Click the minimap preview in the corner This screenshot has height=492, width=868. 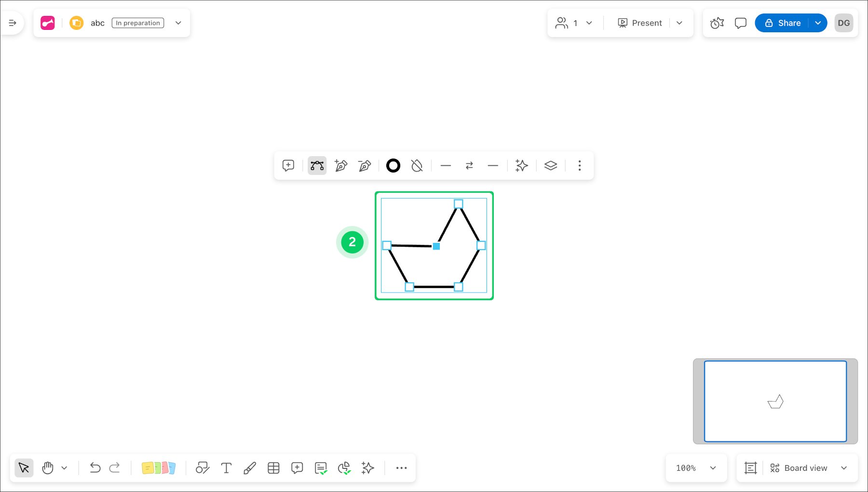coord(774,401)
